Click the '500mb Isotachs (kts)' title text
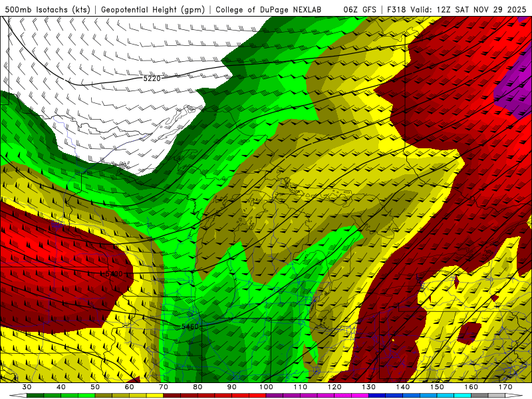532x399 pixels. (47, 10)
